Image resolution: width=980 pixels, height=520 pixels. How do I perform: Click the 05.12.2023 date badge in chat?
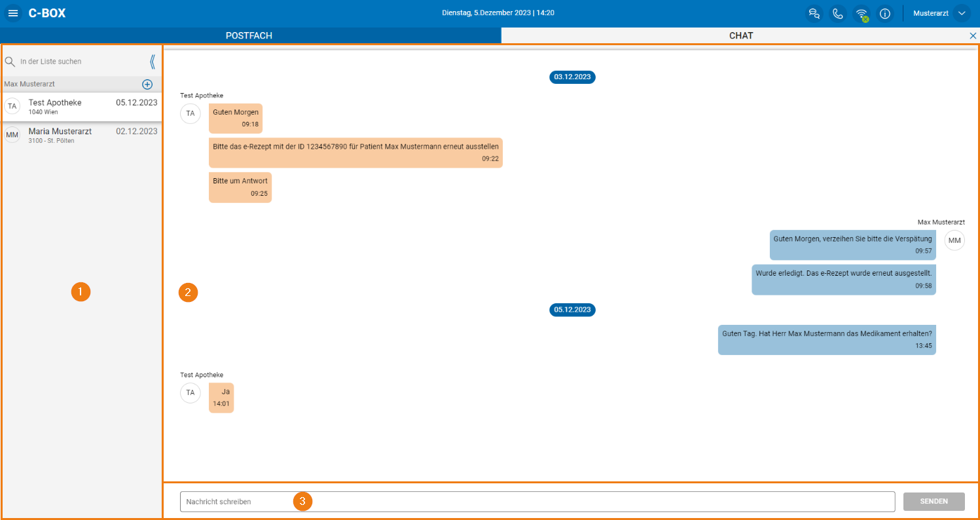572,309
